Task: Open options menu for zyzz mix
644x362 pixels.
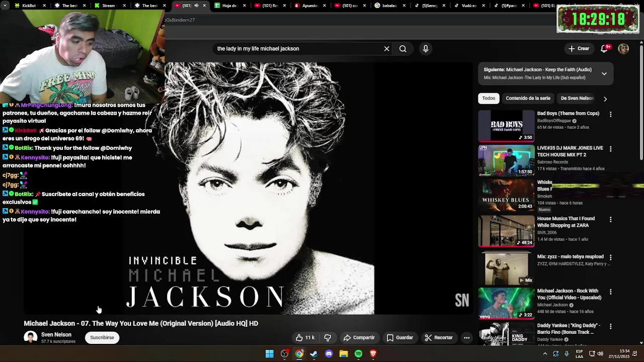Action: pos(610,258)
